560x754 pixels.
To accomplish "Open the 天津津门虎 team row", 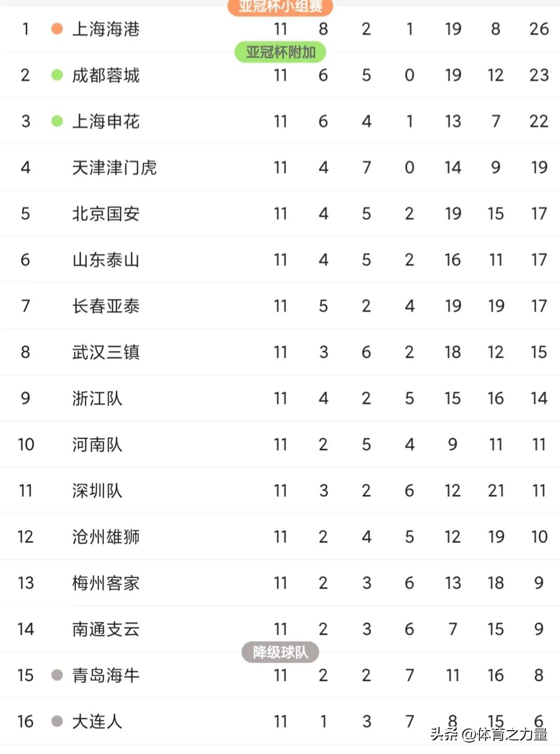I will pos(114,168).
